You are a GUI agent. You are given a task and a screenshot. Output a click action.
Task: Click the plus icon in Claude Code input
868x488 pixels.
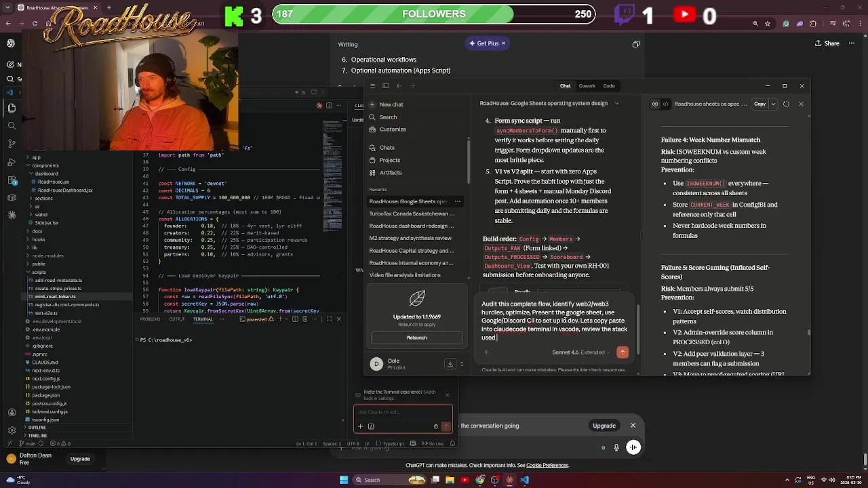(360, 426)
